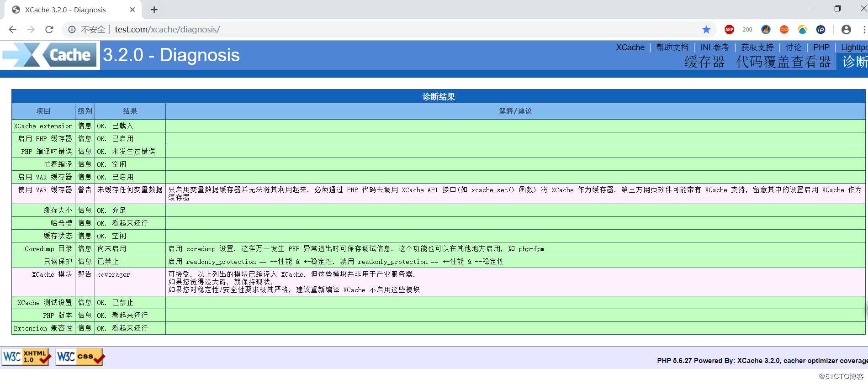Open the INI 参考 link
The height and width of the screenshot is (384, 868).
pos(715,47)
